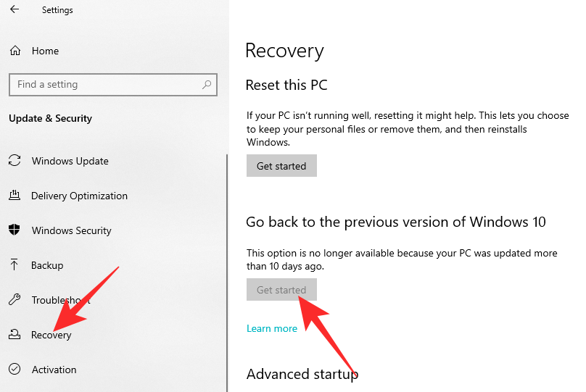Select Activation from the sidebar
The image size is (586, 392).
point(54,370)
